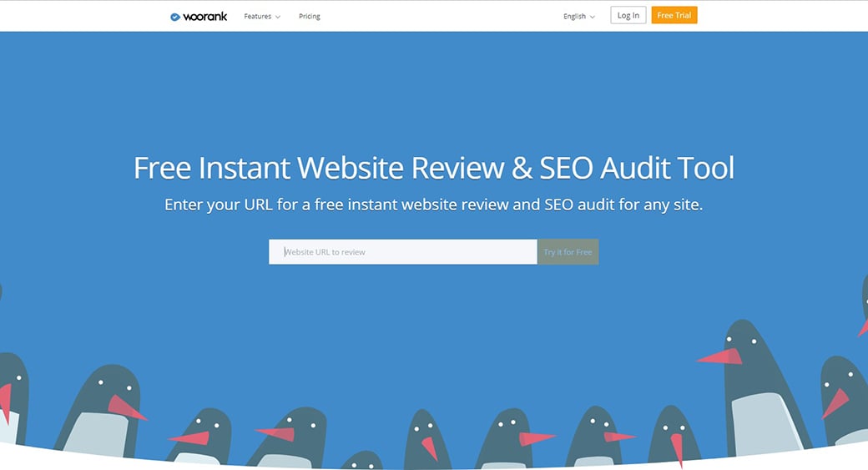The width and height of the screenshot is (868, 470).
Task: Click the large penguin second from left
Action: point(100,409)
